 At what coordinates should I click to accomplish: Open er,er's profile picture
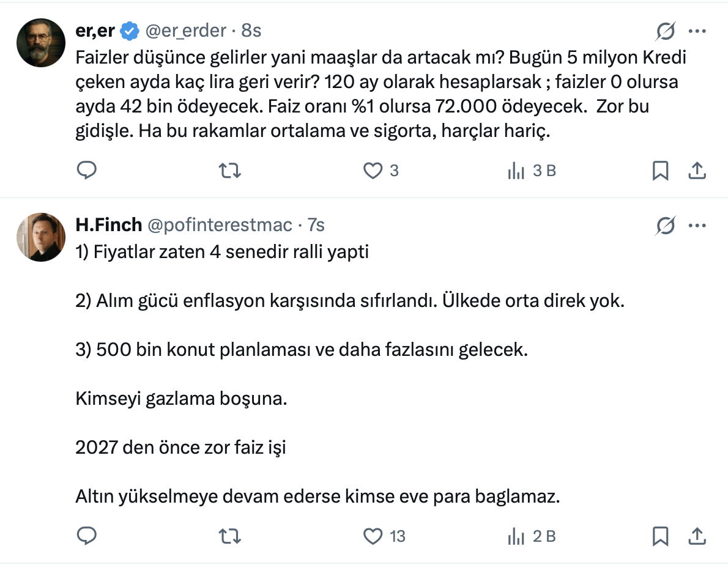click(x=41, y=42)
